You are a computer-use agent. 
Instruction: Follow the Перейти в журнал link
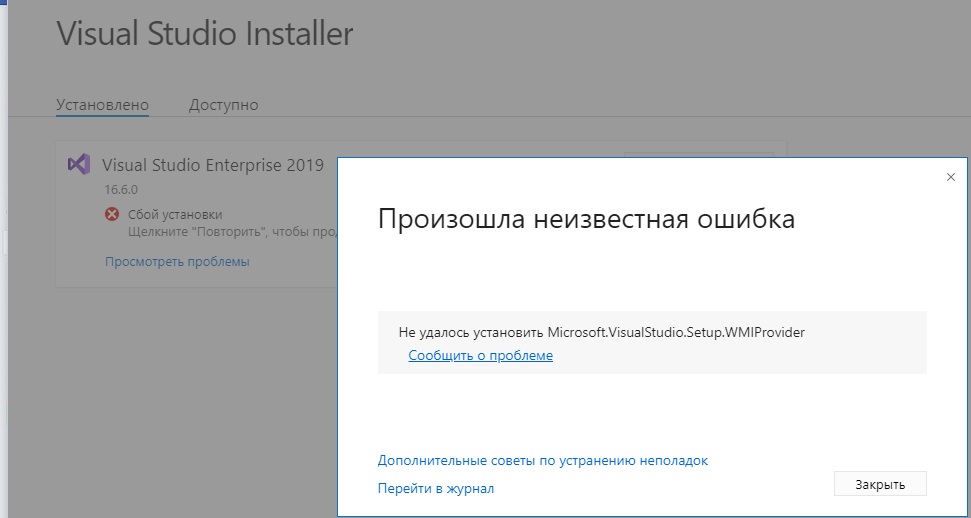436,489
